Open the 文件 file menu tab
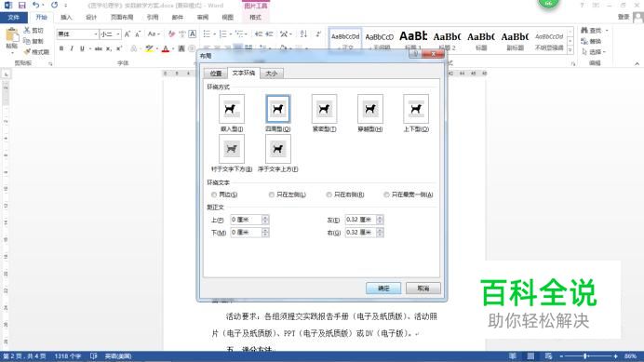 point(14,18)
